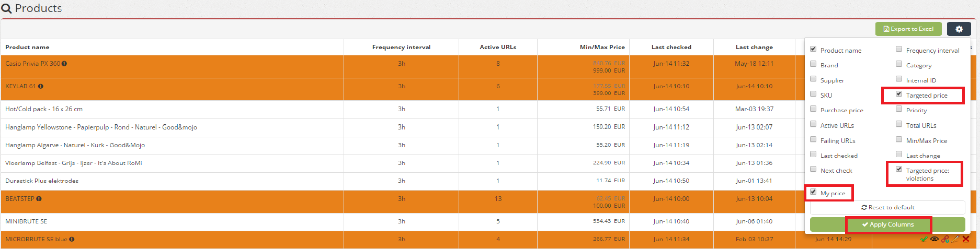Image resolution: width=980 pixels, height=249 pixels.
Task: Click May-18 12:11 last change cell
Action: [x=754, y=64]
